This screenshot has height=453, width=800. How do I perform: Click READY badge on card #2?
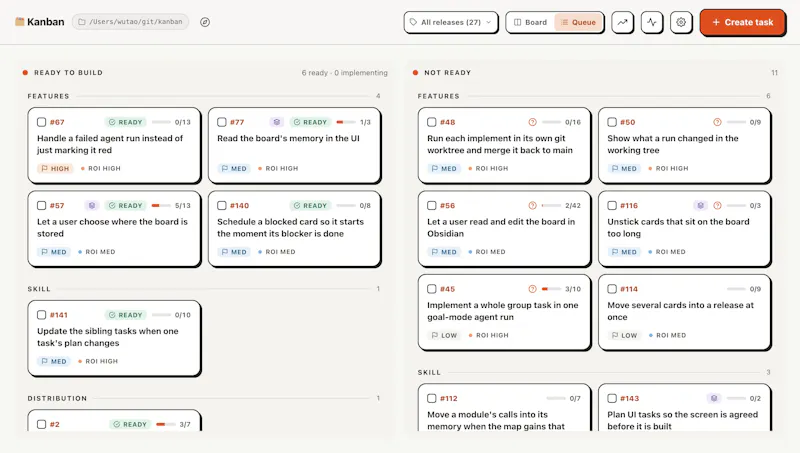(130, 424)
